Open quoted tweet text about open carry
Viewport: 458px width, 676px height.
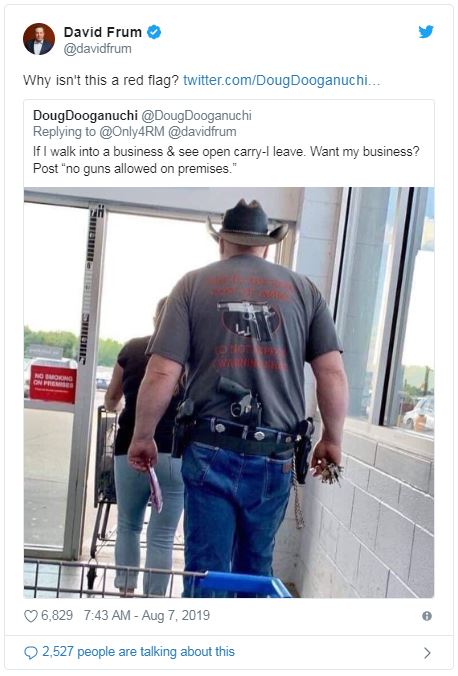point(226,160)
